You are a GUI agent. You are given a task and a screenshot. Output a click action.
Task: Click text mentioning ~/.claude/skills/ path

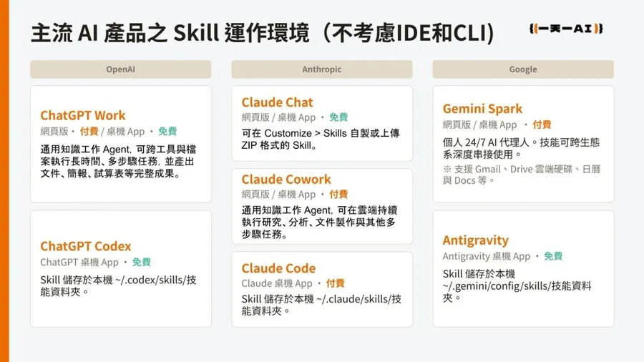click(x=321, y=305)
